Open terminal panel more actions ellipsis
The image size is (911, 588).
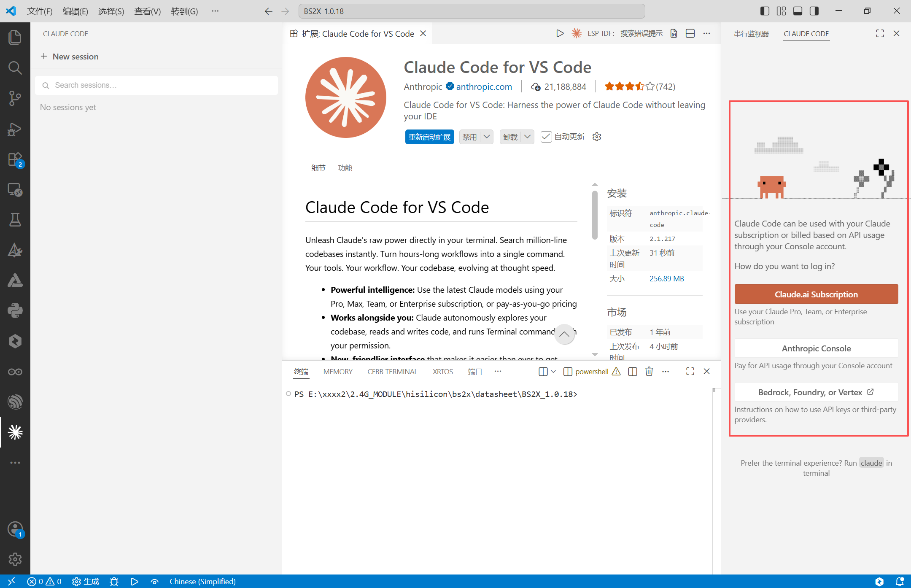[x=666, y=371]
